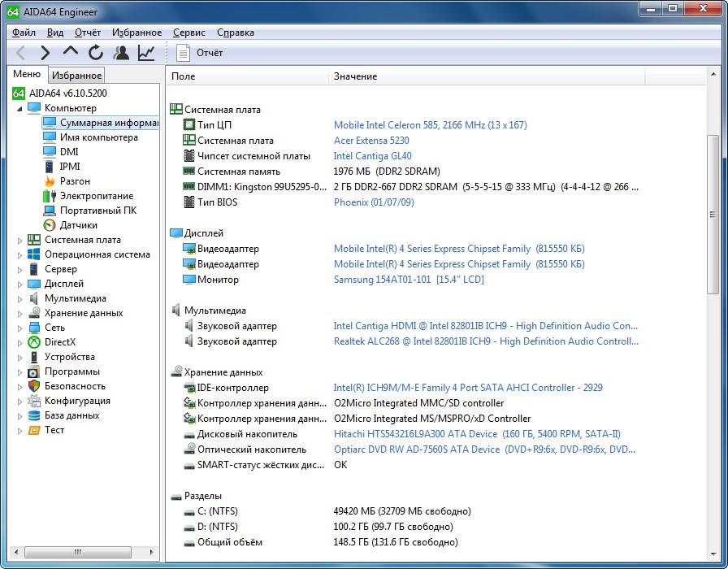
Task: Select the C: (NTFS) partition row
Action: coord(404,511)
